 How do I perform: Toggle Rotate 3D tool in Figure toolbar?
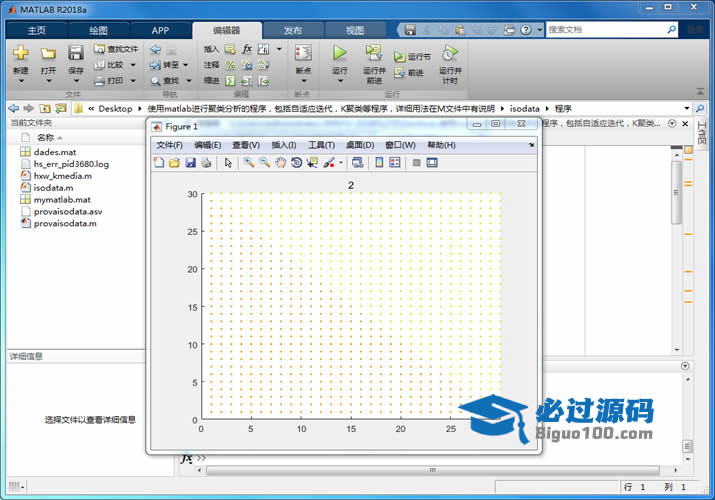point(296,163)
